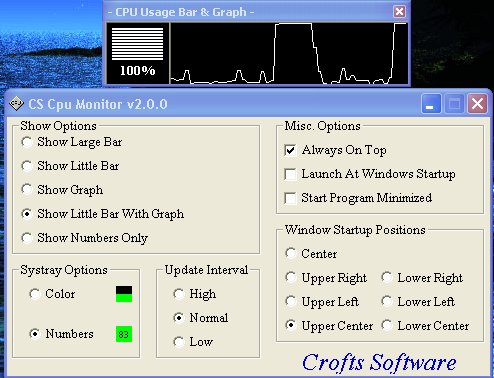Image resolution: width=494 pixels, height=378 pixels.
Task: Set Update Interval to Low
Action: click(179, 342)
